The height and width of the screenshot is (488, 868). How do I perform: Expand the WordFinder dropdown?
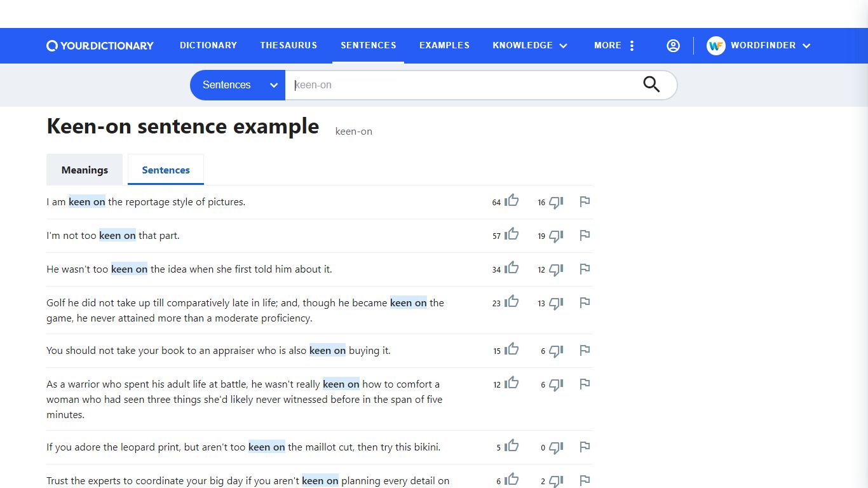770,46
